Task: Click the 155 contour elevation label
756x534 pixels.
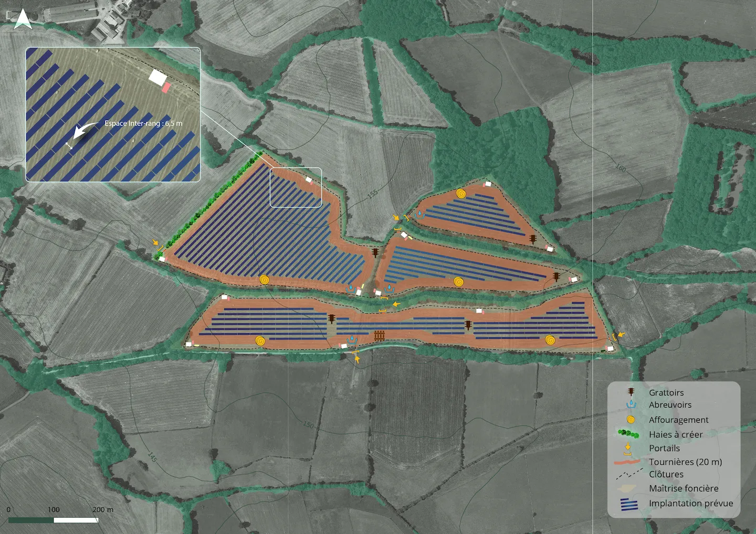Action: (x=372, y=194)
